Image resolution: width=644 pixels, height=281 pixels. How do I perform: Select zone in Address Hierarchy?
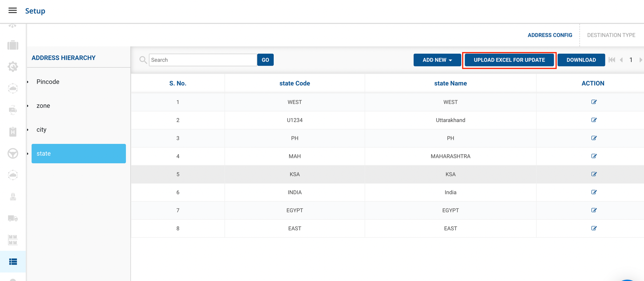point(43,106)
